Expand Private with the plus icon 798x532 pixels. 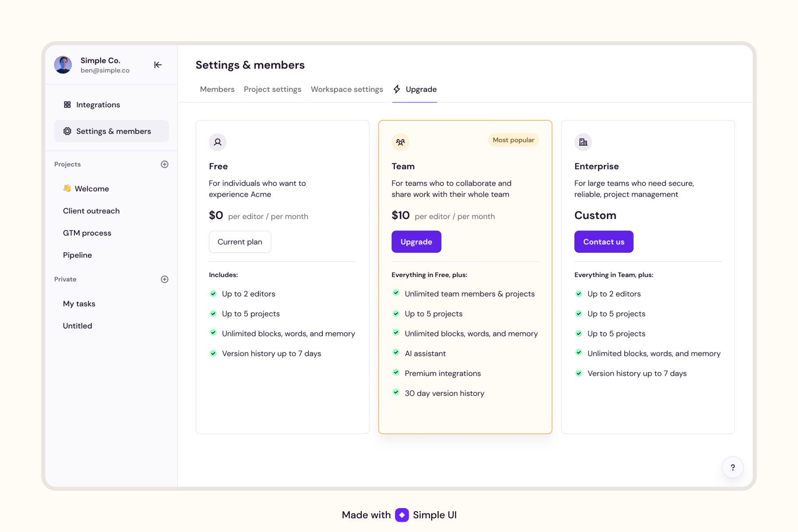click(164, 279)
